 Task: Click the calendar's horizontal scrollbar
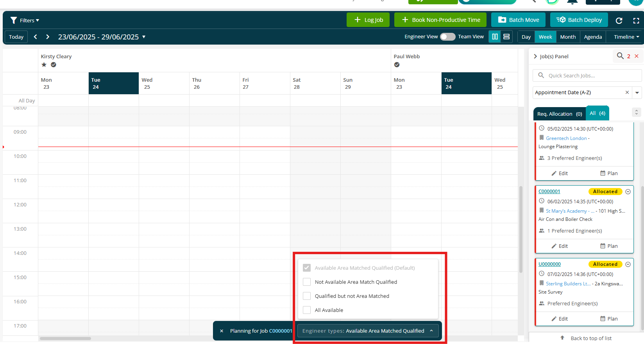click(x=65, y=339)
